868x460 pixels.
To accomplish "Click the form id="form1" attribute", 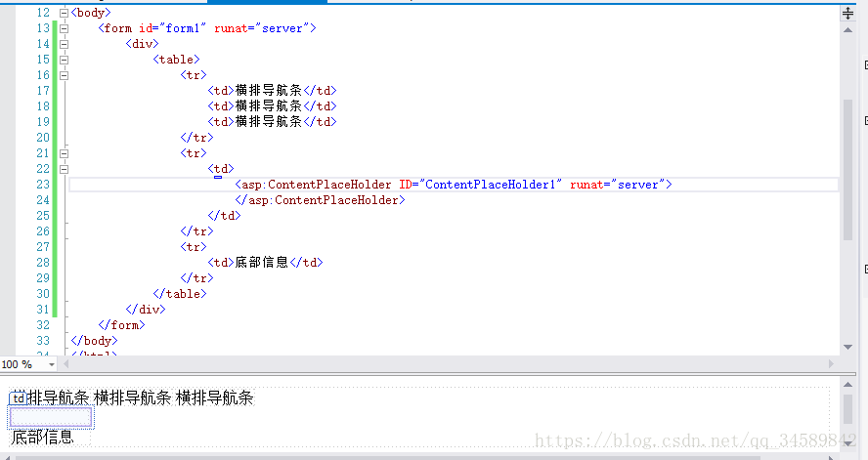I will 172,28.
